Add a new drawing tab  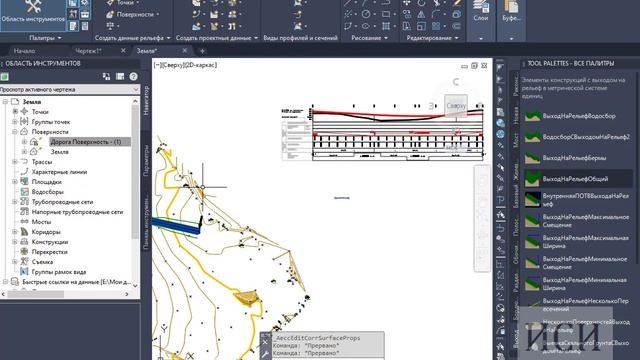tap(202, 51)
